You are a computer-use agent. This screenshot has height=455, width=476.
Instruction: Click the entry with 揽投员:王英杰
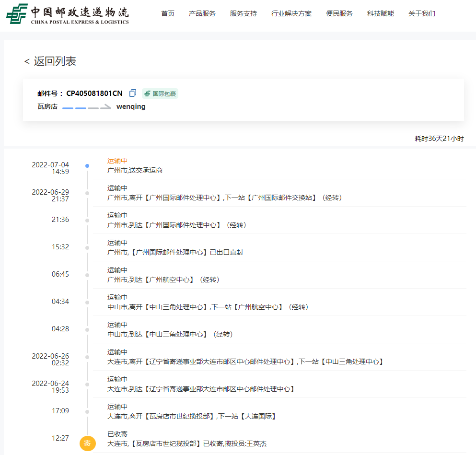point(187,443)
